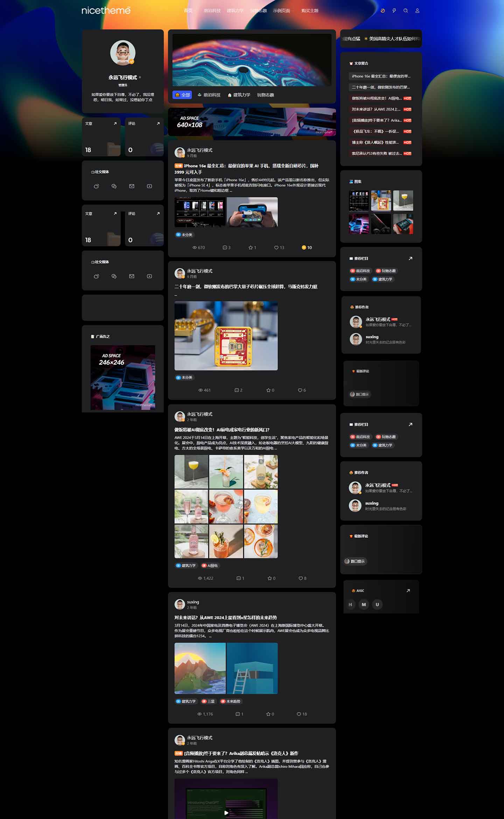The height and width of the screenshot is (819, 504).
Task: Open 示例页面 in the top navigation
Action: pyautogui.click(x=281, y=11)
